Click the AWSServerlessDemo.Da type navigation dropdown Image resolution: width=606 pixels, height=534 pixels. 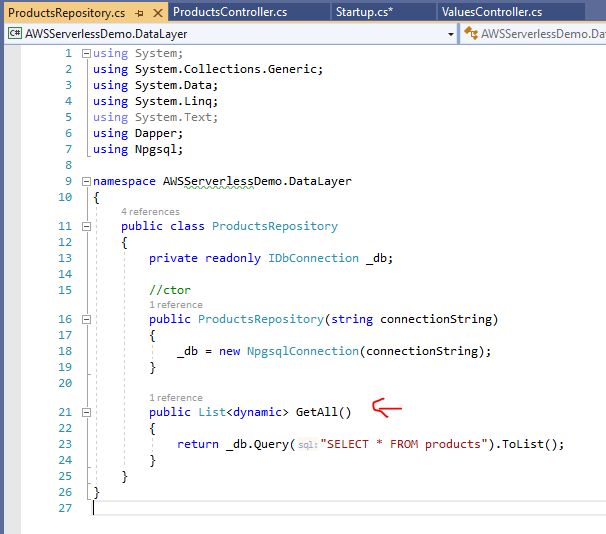534,34
